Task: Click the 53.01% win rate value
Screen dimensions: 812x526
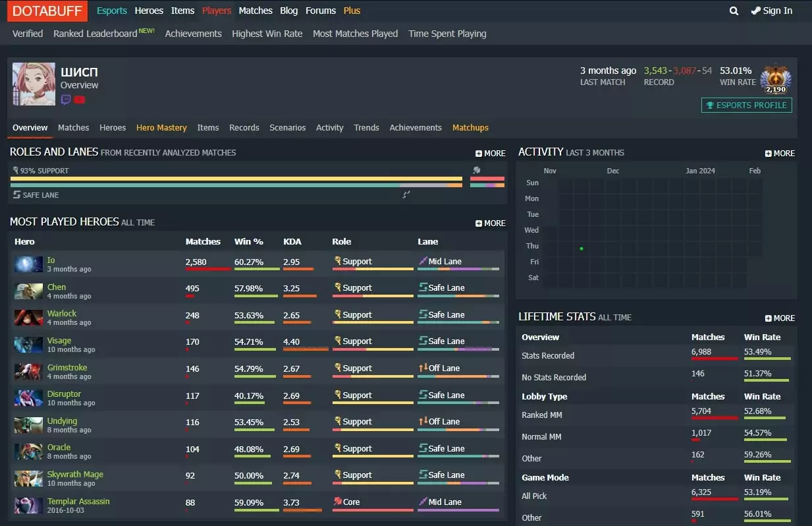Action: pyautogui.click(x=736, y=71)
